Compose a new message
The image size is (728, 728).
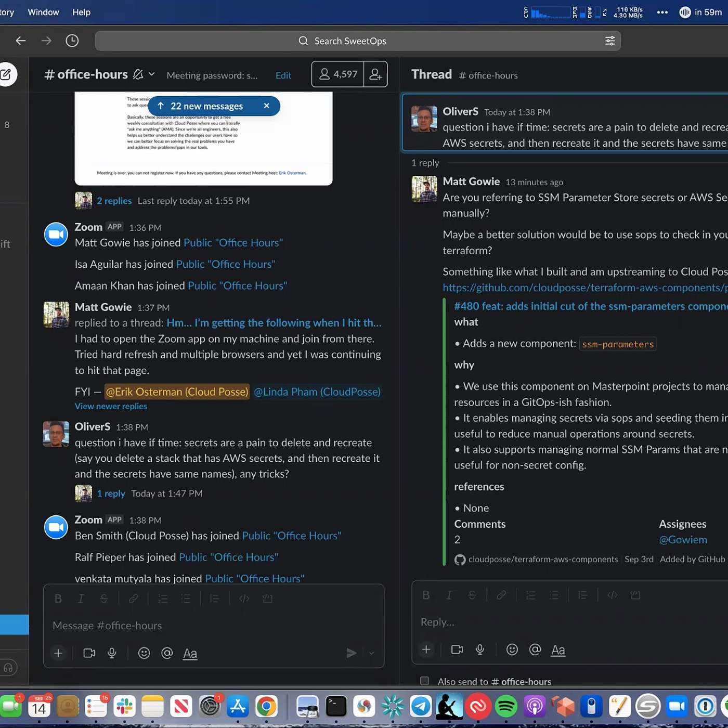[6, 74]
